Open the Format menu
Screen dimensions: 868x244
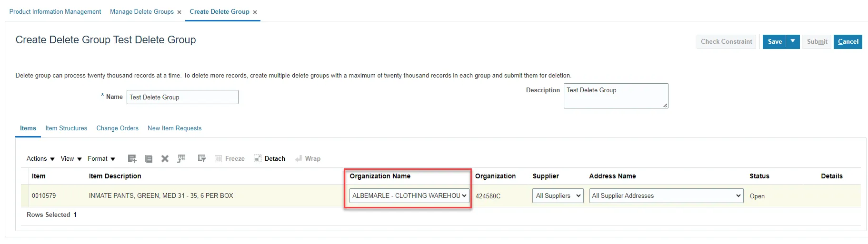coord(101,158)
